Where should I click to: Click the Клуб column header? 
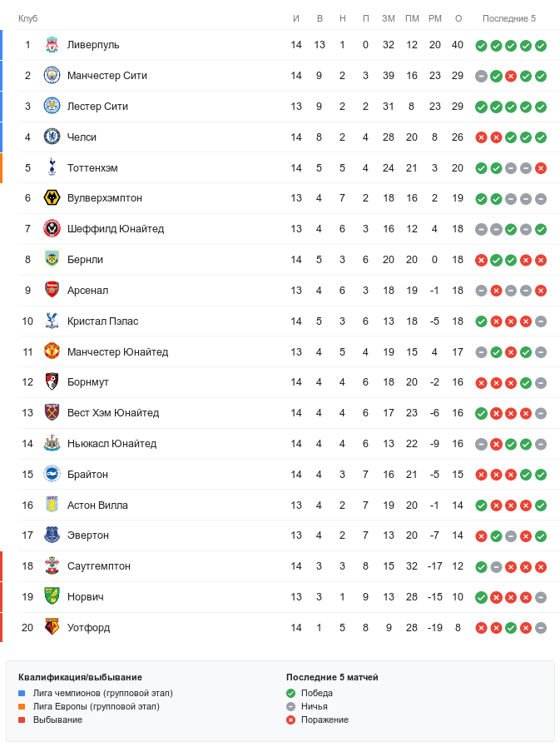click(x=27, y=18)
